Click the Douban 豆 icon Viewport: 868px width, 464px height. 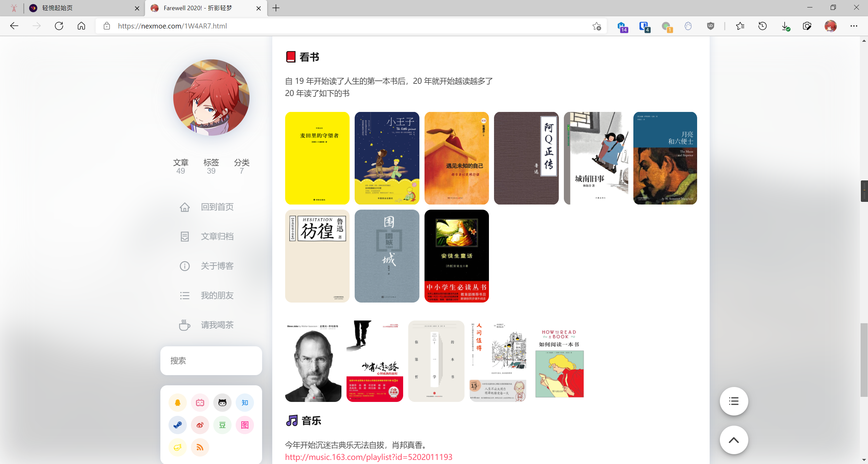pos(222,425)
